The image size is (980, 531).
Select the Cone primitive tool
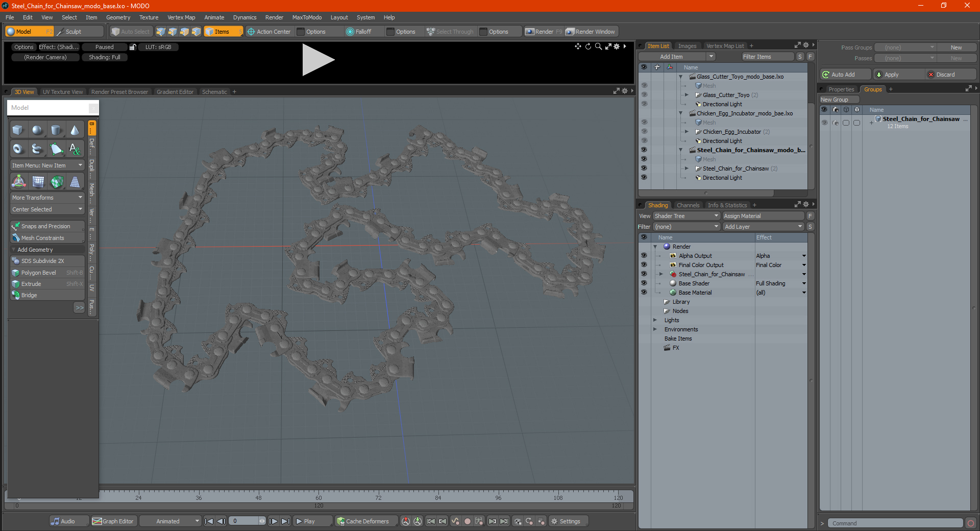point(75,130)
